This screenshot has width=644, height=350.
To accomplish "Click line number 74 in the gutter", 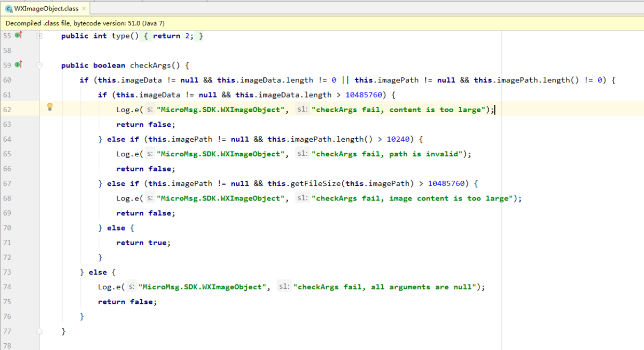I will (x=7, y=287).
